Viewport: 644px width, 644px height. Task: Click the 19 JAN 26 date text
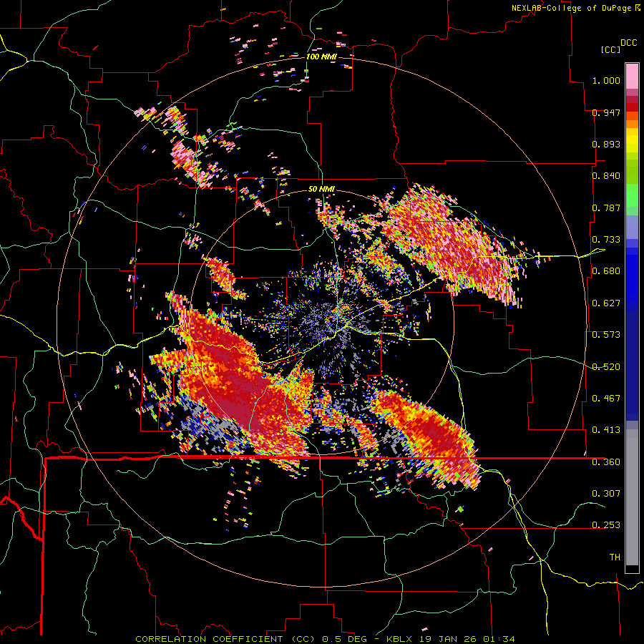click(x=449, y=639)
